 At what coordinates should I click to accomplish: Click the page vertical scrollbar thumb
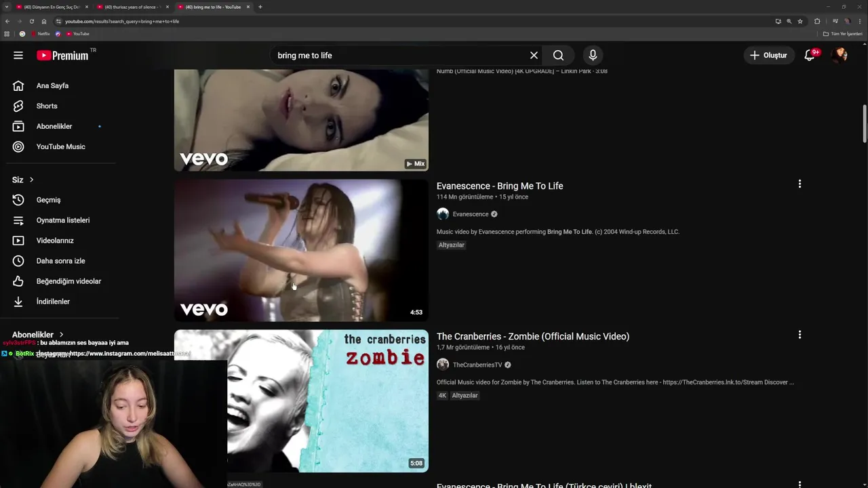click(865, 123)
